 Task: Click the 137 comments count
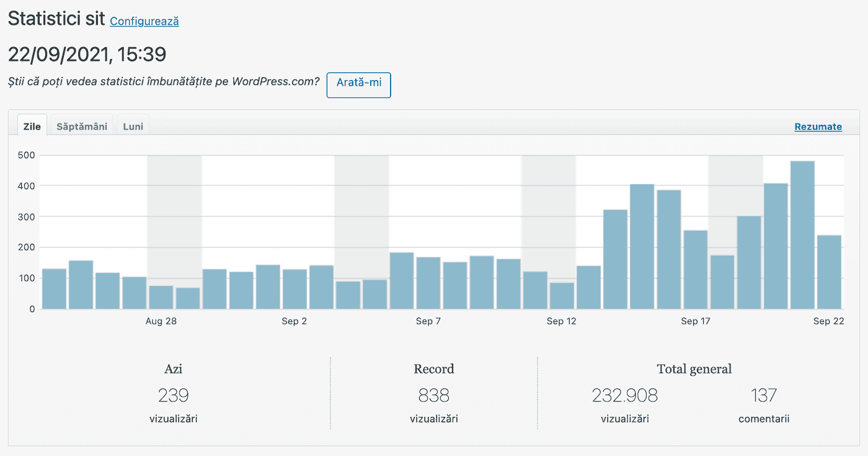pyautogui.click(x=763, y=395)
